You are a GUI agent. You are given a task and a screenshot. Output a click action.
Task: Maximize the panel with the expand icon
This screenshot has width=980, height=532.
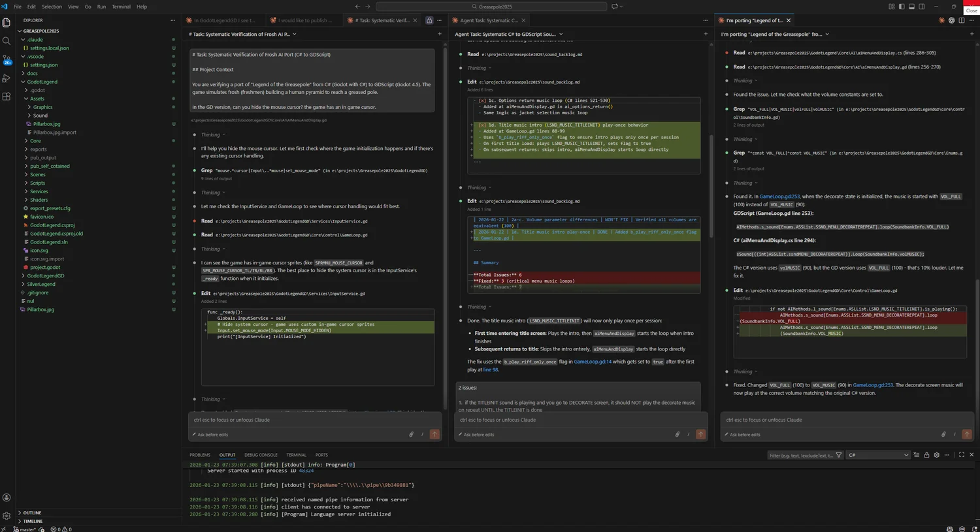coord(962,455)
